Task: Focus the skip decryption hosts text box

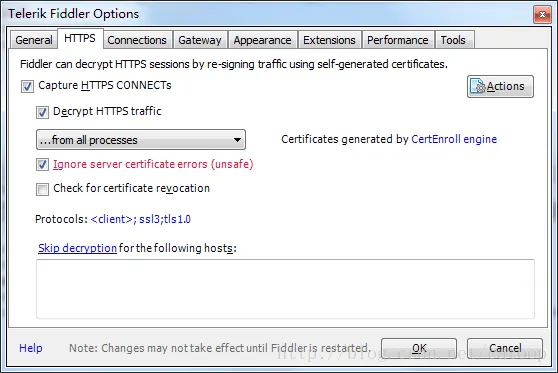Action: (285, 289)
